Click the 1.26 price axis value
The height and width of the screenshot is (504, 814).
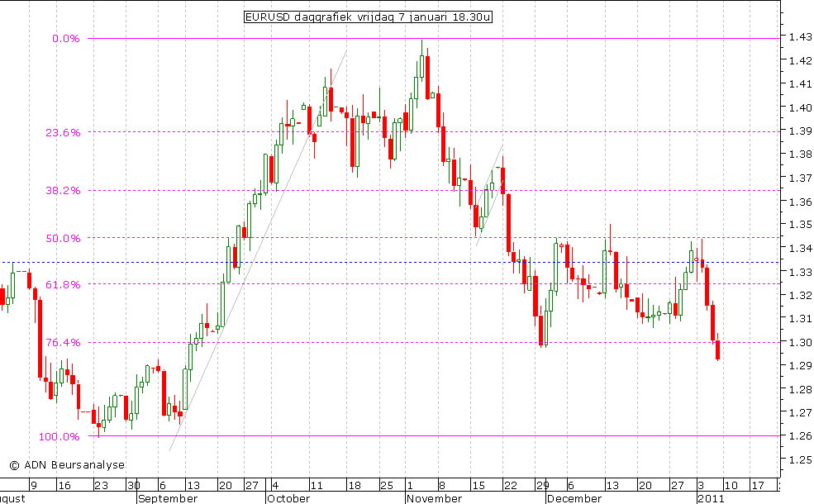[x=800, y=436]
